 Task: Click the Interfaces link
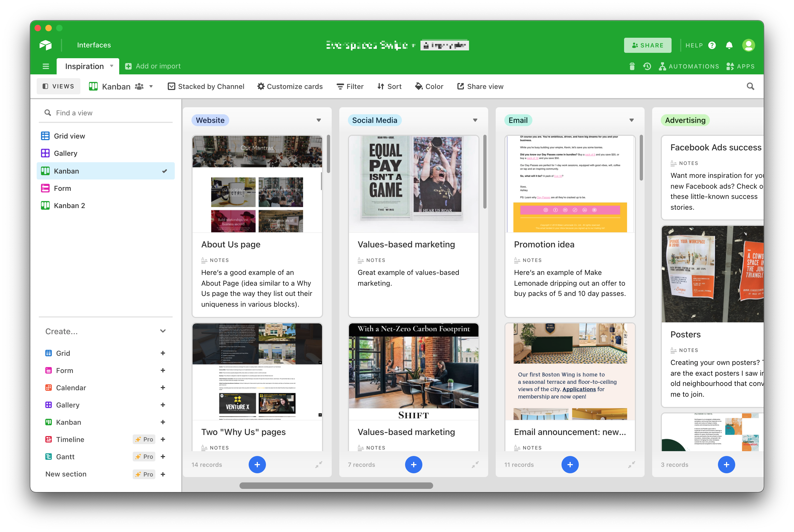(x=94, y=45)
